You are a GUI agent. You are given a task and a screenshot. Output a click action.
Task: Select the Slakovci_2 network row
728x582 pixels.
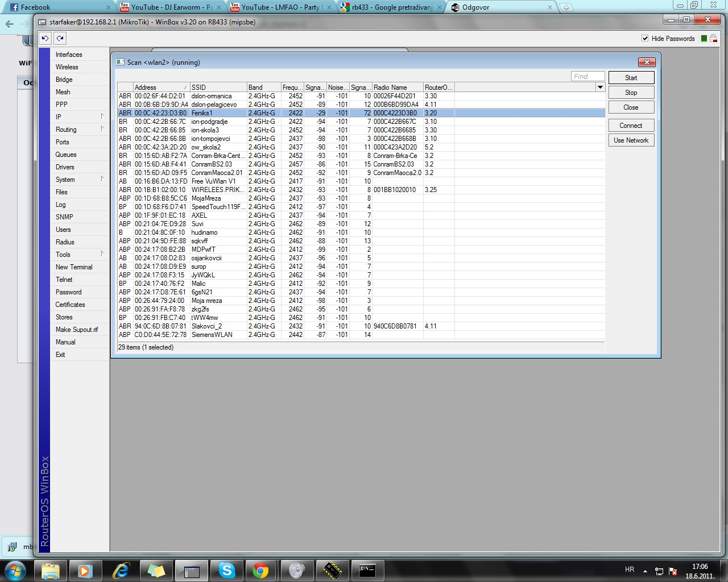361,326
